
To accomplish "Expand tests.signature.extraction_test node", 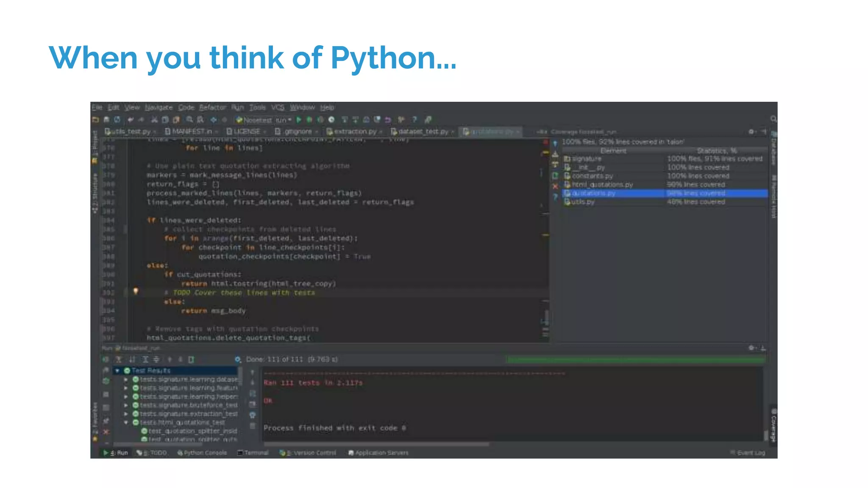I will pos(126,414).
